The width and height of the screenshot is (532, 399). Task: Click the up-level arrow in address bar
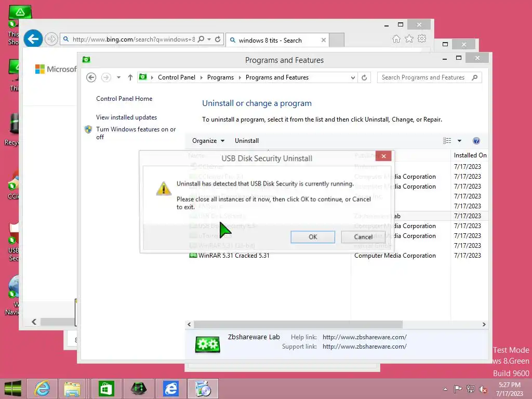[x=130, y=77]
